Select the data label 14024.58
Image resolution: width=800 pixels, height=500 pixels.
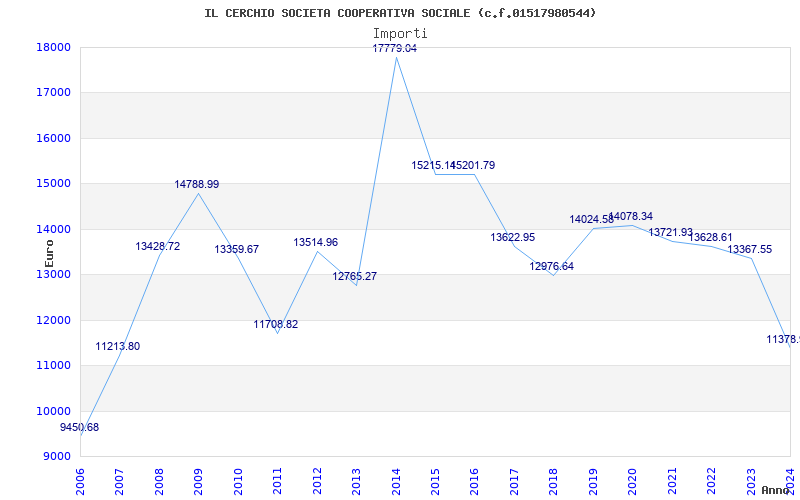pyautogui.click(x=592, y=219)
